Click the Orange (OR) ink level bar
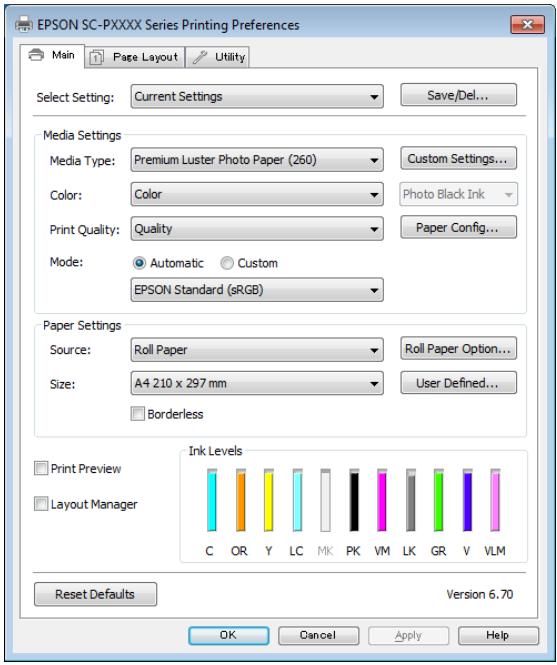 (x=241, y=500)
